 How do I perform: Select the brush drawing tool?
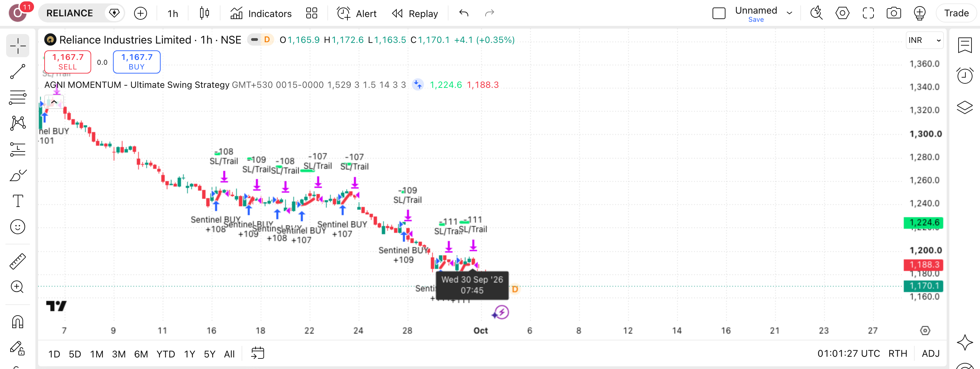(17, 175)
